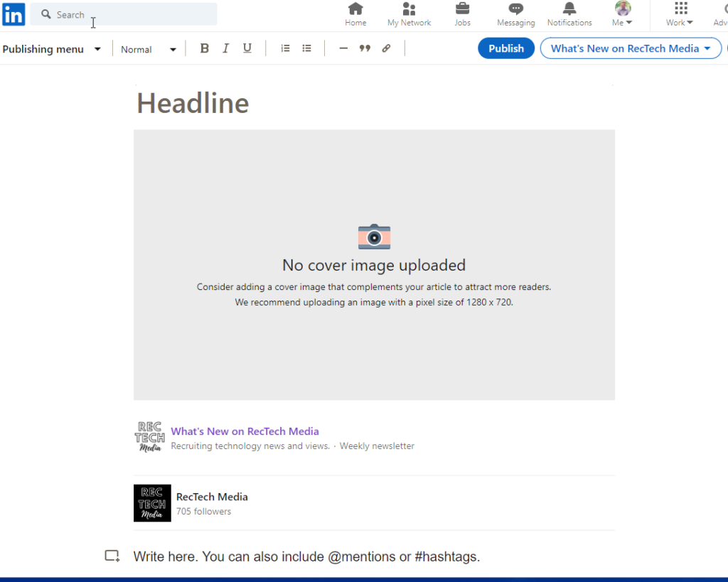This screenshot has width=728, height=582.
Task: Open the What's New on RecTech Media dropdown
Action: point(631,48)
